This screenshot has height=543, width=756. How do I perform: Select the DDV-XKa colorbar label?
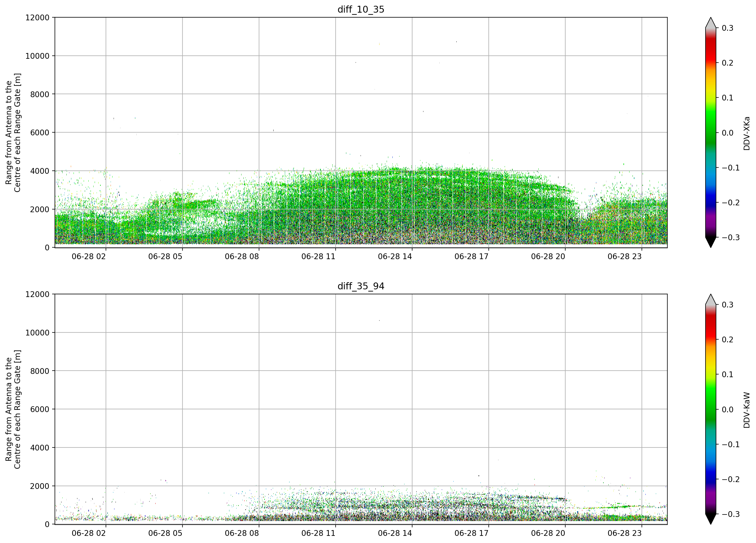tap(747, 133)
